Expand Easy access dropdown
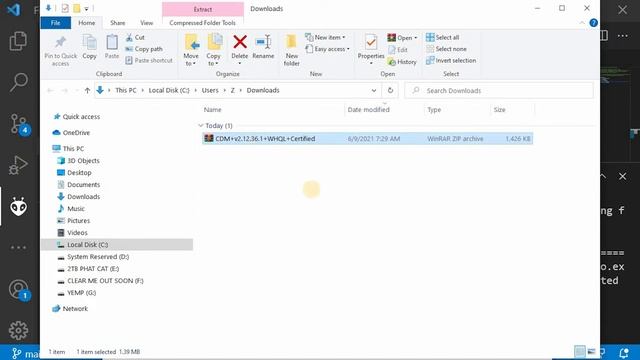 [328, 49]
